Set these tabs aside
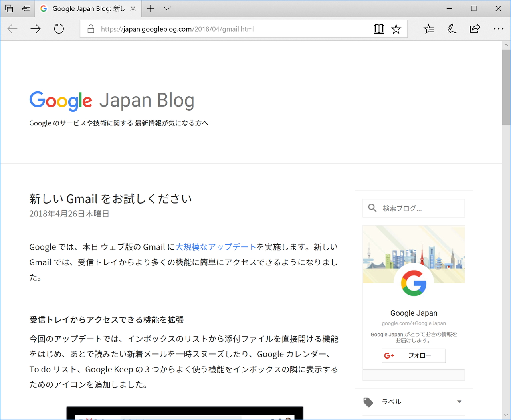This screenshot has height=420, width=511. pyautogui.click(x=9, y=8)
